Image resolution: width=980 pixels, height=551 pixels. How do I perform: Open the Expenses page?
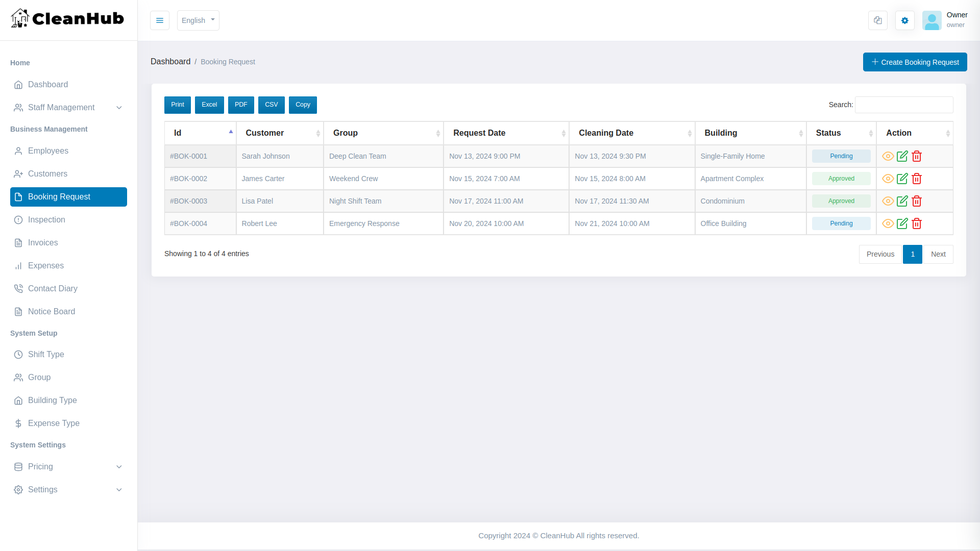pyautogui.click(x=46, y=265)
